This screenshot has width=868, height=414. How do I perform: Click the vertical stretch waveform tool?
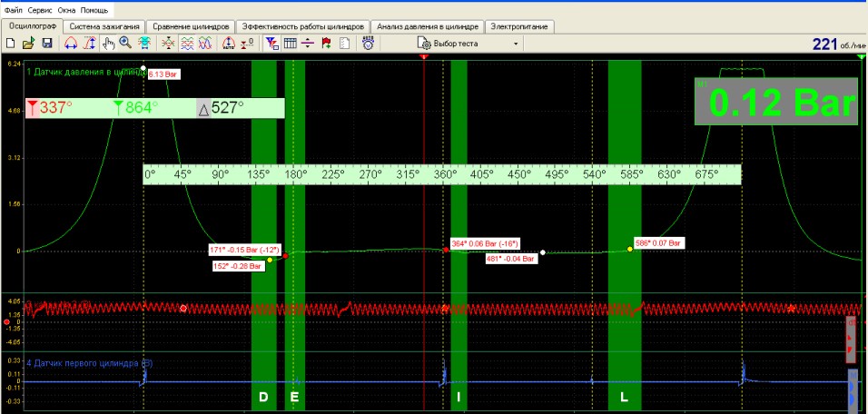click(89, 44)
